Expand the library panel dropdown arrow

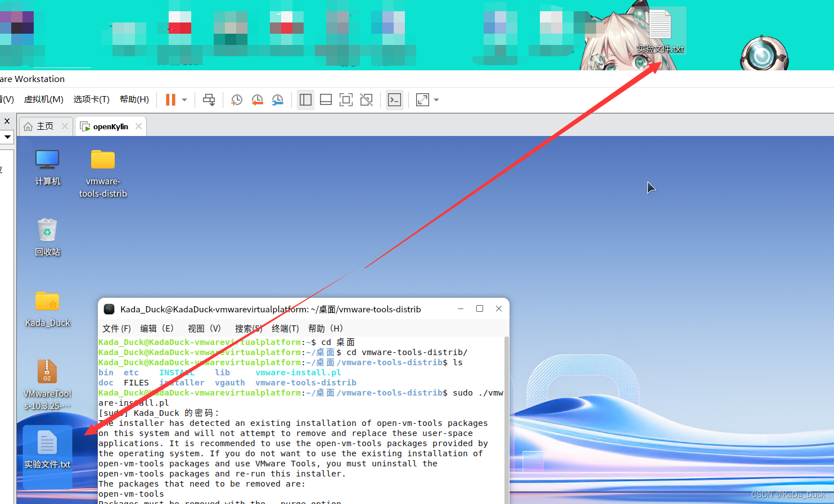[7, 137]
